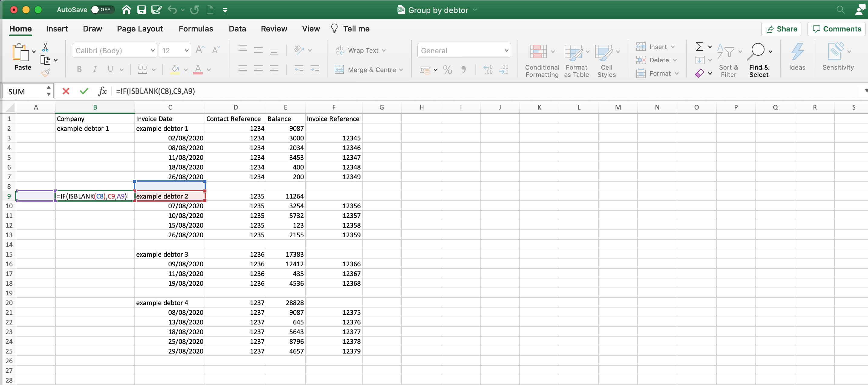Click the Share button

[x=781, y=29]
